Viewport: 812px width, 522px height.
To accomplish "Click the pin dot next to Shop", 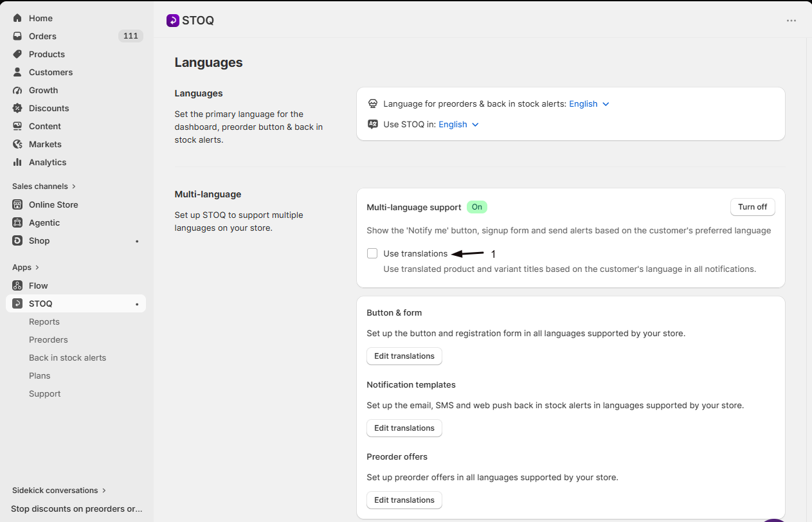I will point(137,241).
